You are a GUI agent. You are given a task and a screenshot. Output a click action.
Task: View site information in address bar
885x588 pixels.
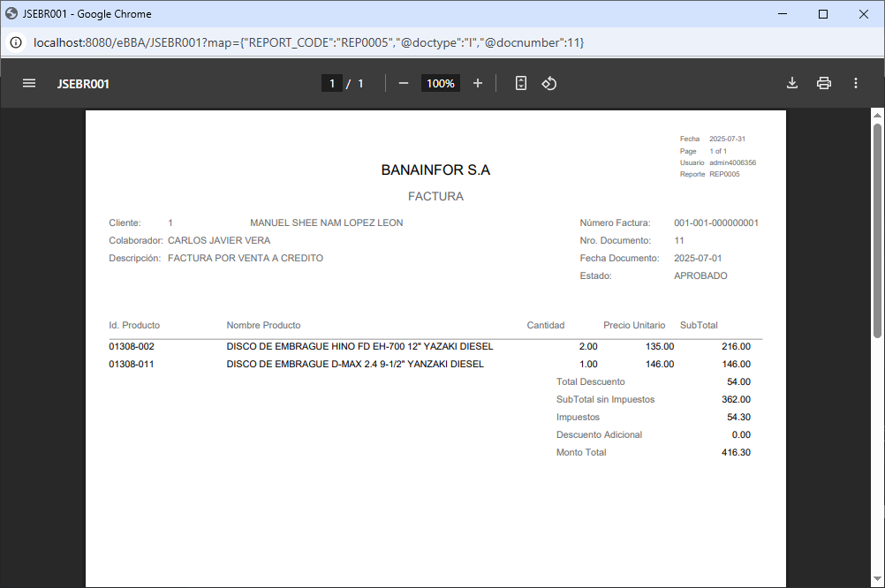pos(16,42)
